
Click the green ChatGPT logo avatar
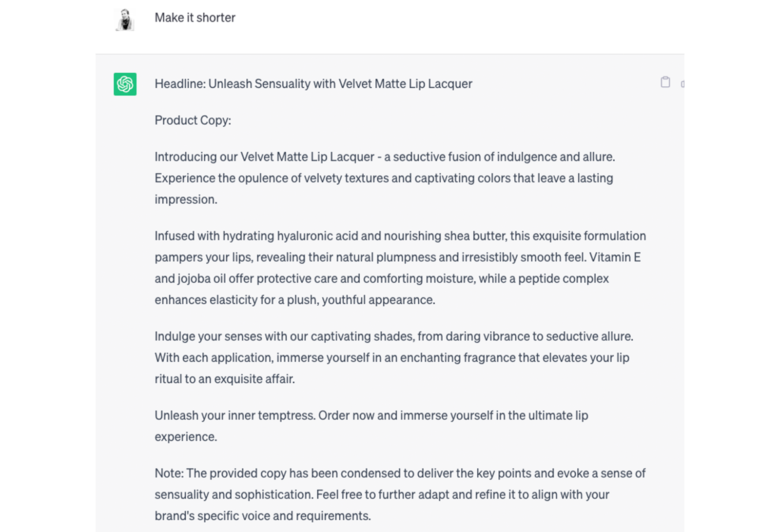point(125,84)
